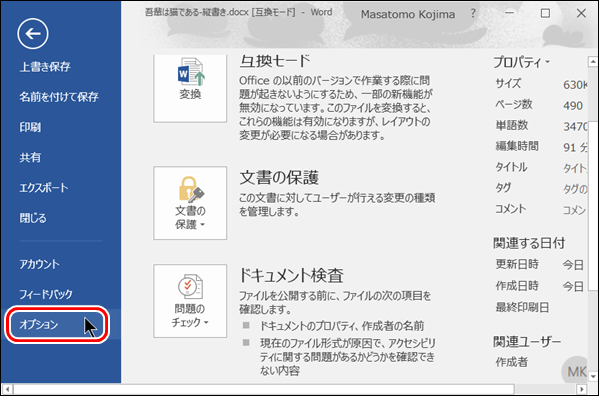Open the エクスポート menu item

click(x=44, y=188)
